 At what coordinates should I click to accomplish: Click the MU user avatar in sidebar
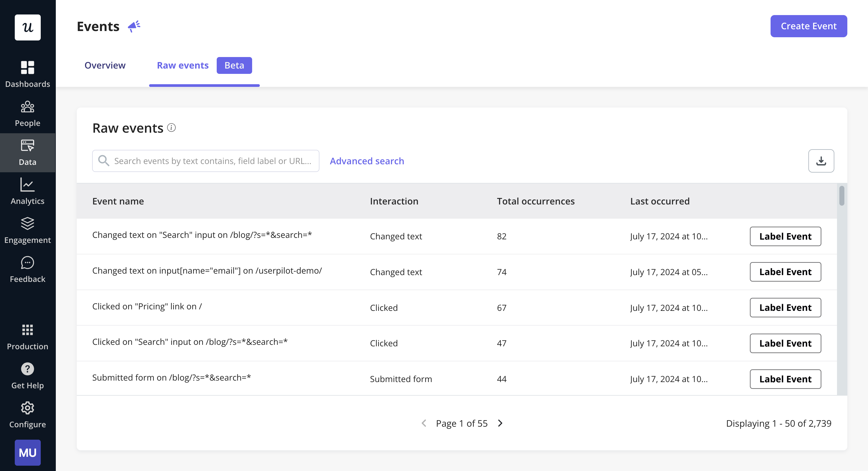click(x=27, y=452)
